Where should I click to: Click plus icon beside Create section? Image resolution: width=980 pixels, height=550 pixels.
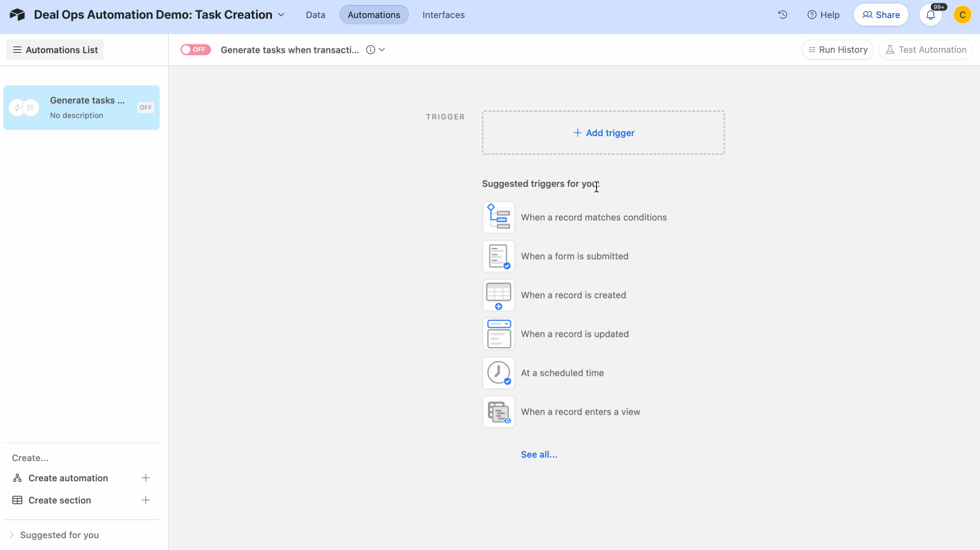pos(146,500)
